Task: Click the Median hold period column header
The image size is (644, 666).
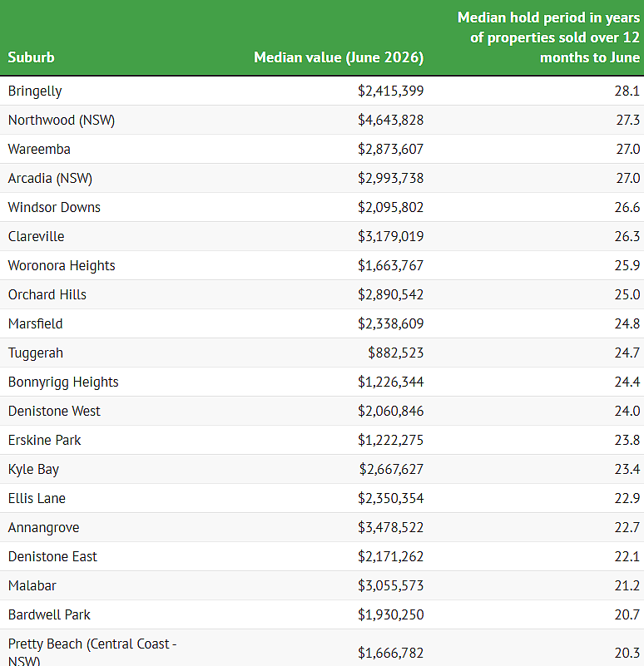Action: coord(548,37)
